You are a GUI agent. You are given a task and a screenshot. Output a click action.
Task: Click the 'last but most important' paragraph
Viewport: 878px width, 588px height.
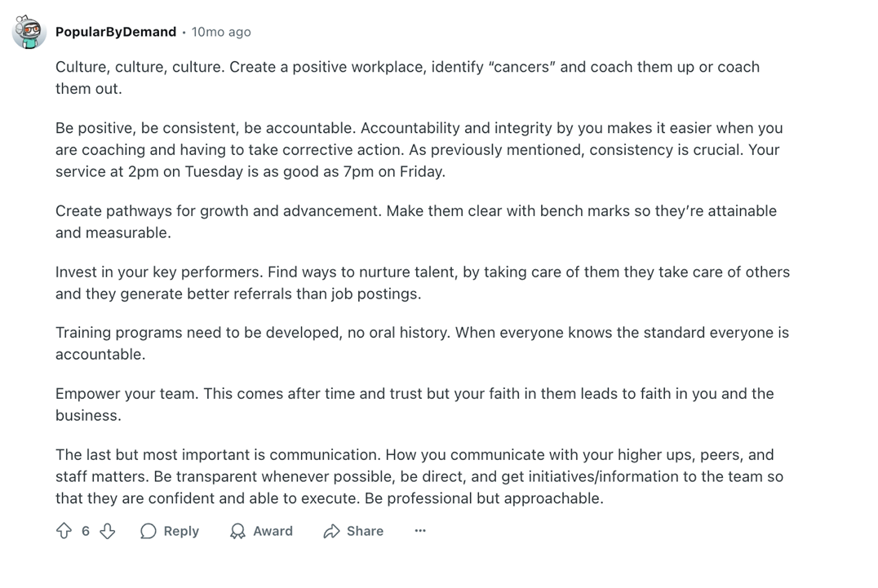click(x=419, y=476)
